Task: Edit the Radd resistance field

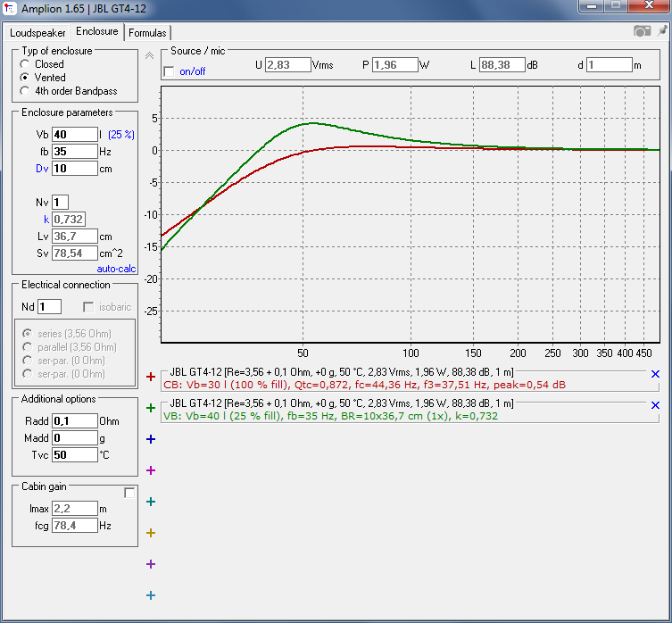Action: (75, 421)
